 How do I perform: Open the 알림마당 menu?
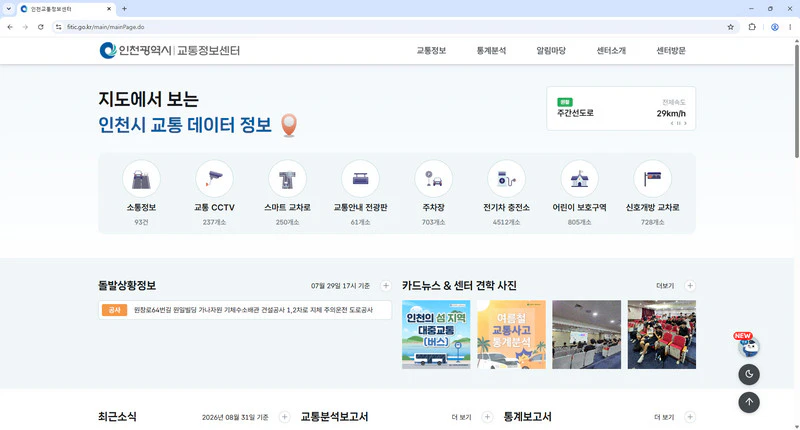551,50
